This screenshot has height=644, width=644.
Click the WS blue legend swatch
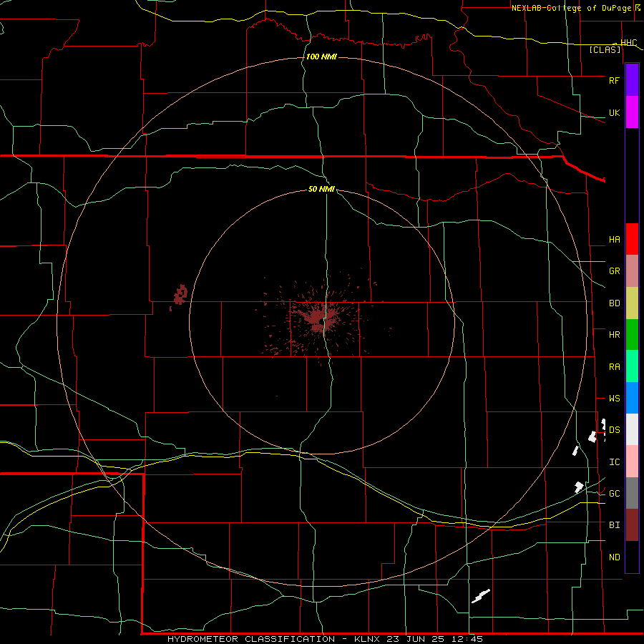[632, 398]
